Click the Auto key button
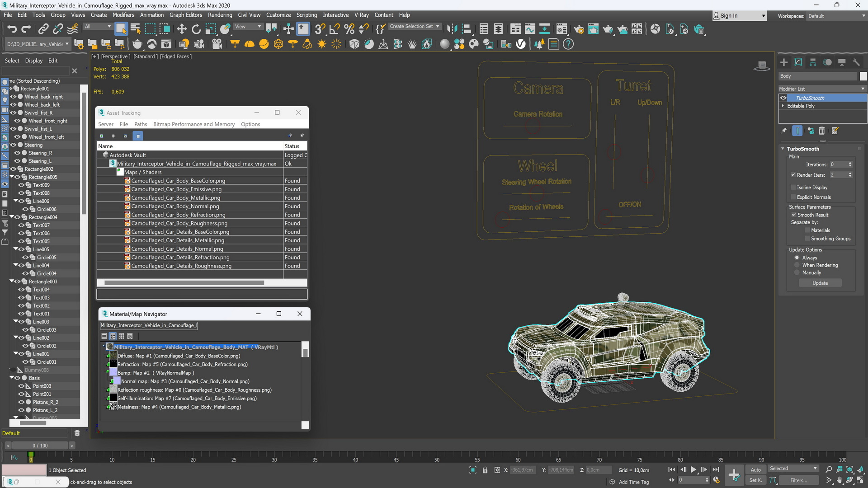 point(755,470)
